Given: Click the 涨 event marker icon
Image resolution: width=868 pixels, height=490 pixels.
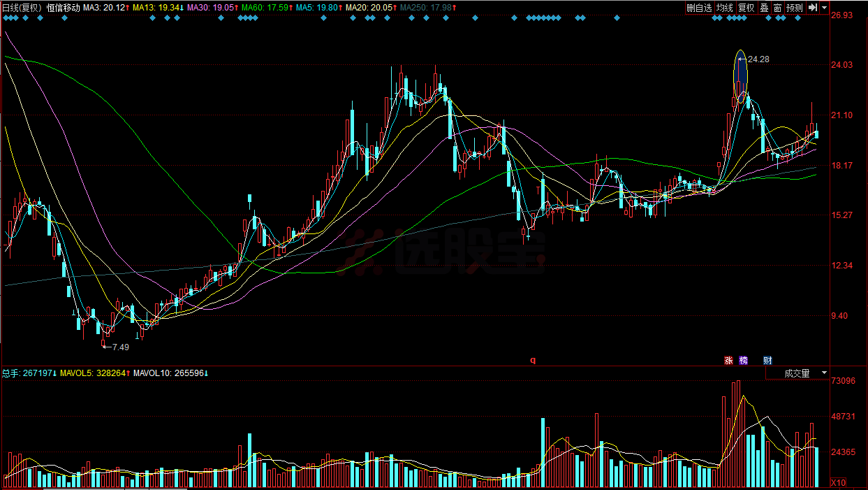Looking at the screenshot, I should [x=728, y=361].
